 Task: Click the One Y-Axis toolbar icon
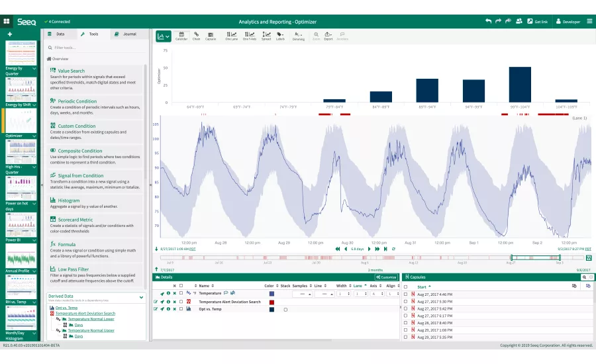click(x=250, y=36)
